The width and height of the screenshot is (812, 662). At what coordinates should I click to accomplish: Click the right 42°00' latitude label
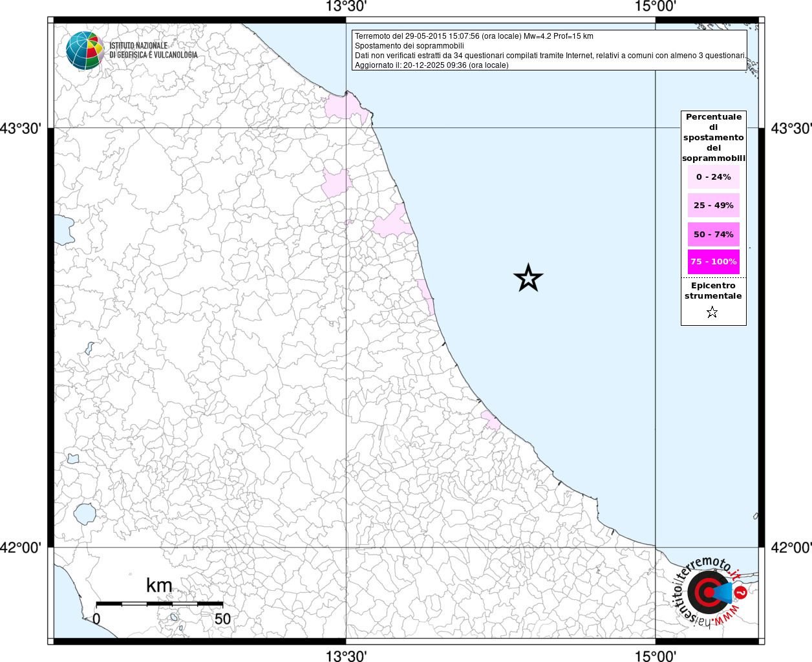click(791, 548)
